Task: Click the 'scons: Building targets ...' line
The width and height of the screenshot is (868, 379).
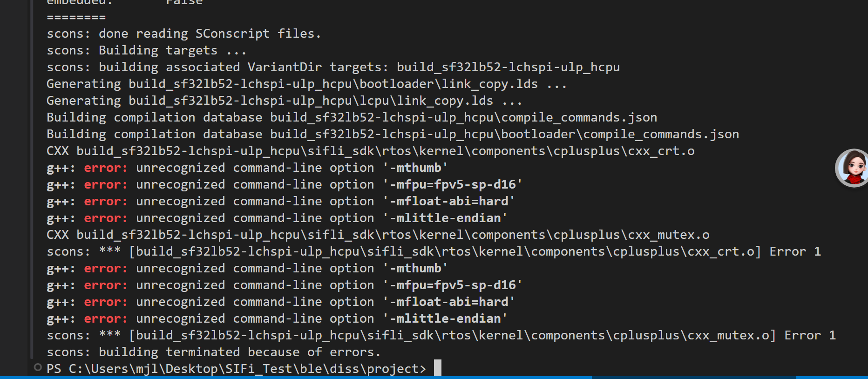Action: (147, 51)
